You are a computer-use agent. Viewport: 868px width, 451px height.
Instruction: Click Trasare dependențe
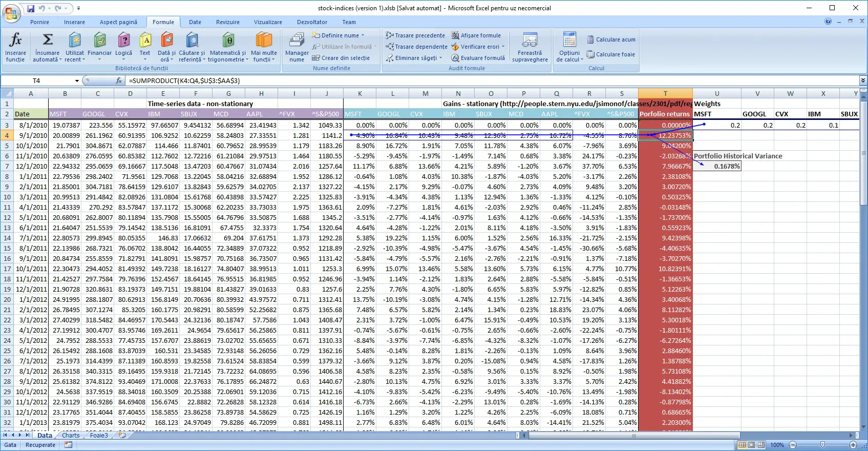[x=416, y=47]
